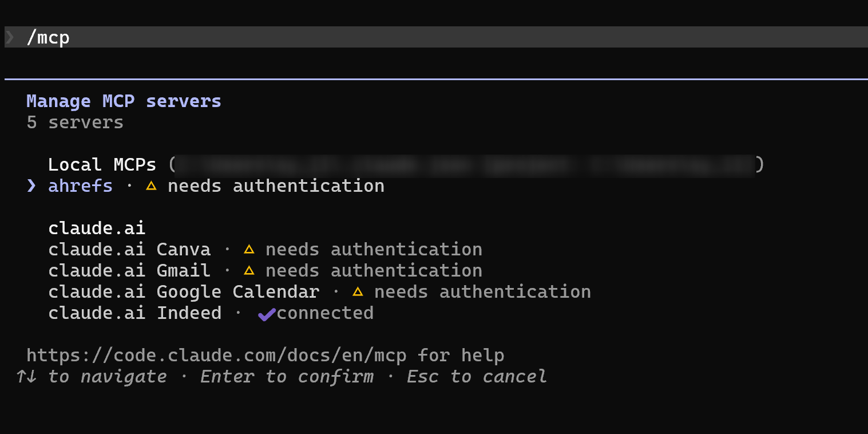Click the 5 servers count text

74,122
